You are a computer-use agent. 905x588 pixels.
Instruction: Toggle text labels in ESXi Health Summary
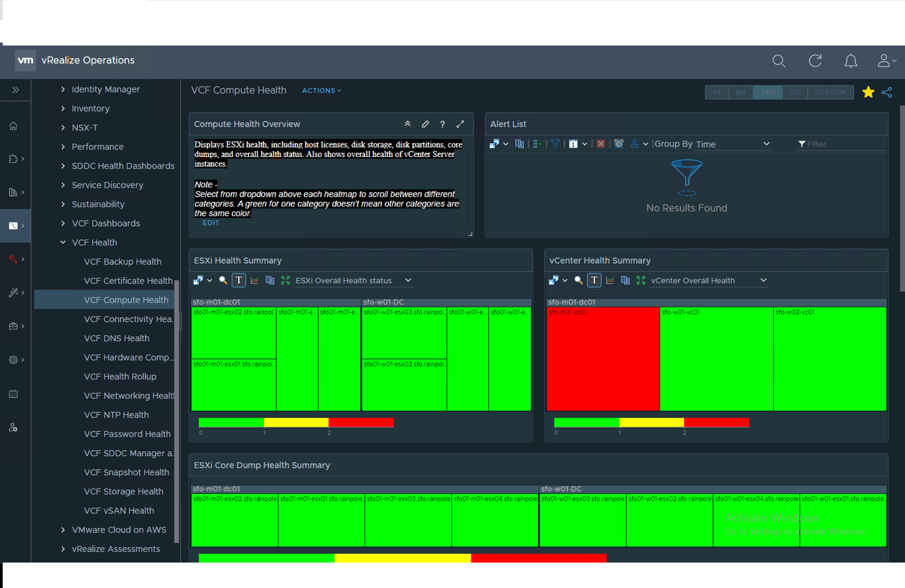(239, 280)
